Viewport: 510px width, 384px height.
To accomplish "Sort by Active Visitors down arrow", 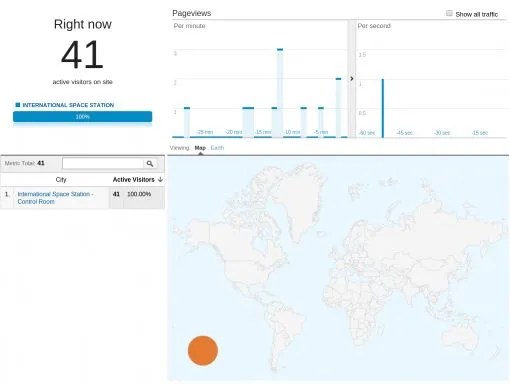I will (x=161, y=179).
